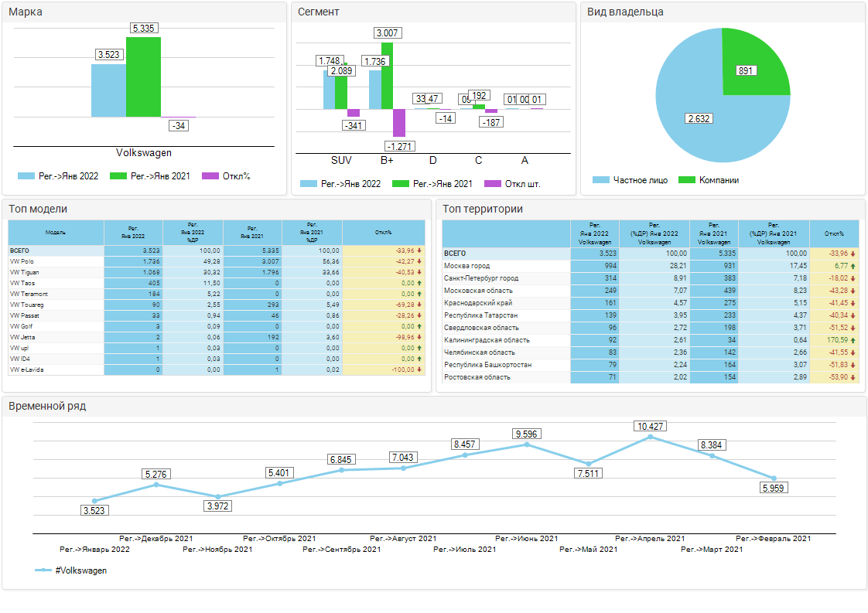
Task: Click the green Янв 2021 bar labeled 5.335
Action: (x=143, y=77)
